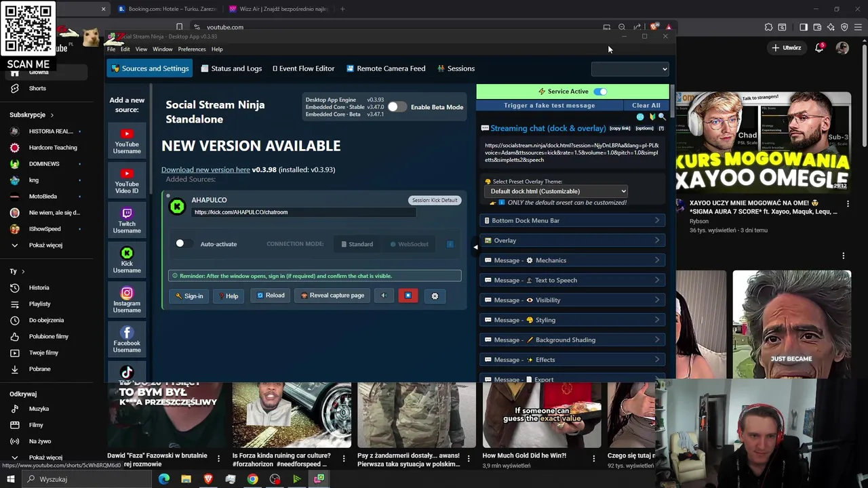This screenshot has height=488, width=868.
Task: Collapse side panel with small left arrow
Action: click(x=475, y=247)
